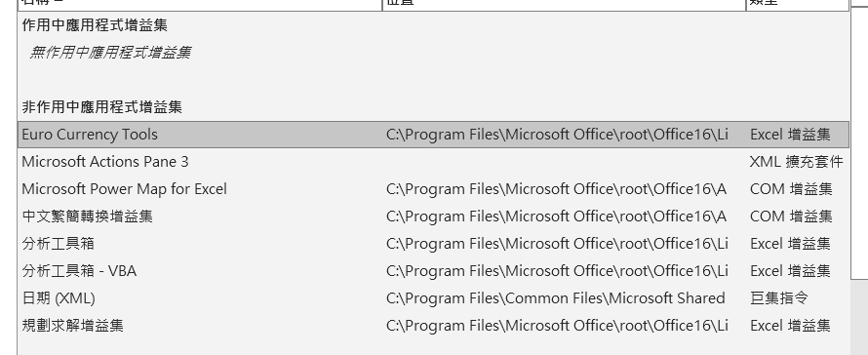Sort by the 類型 column header
Image resolution: width=868 pixels, height=355 pixels.
pos(797,5)
